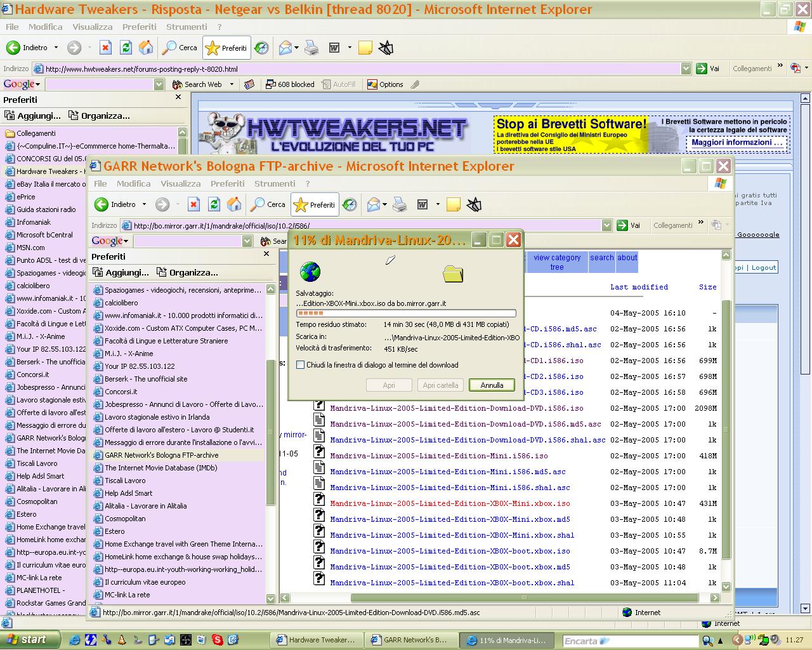This screenshot has width=812, height=650.
Task: Click Print icon in Hardware Tweakers toolbar
Action: [311, 48]
